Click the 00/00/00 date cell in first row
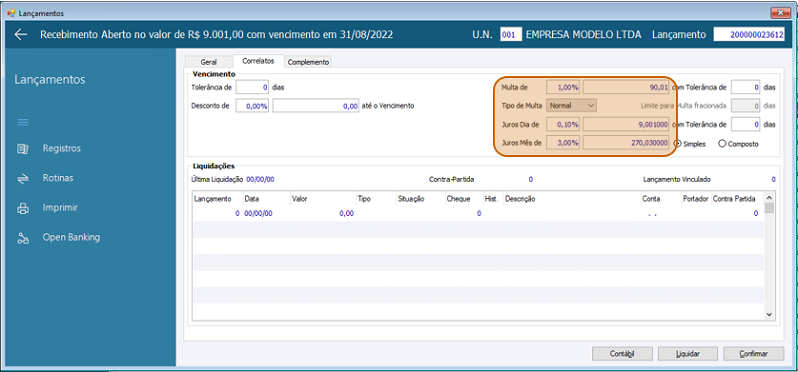This screenshot has width=798, height=372. 259,214
